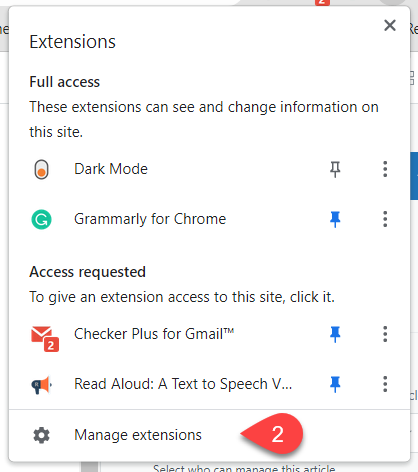Screen dimensions: 418x472
Task: Click the Grammarly green G icon
Action: click(41, 220)
